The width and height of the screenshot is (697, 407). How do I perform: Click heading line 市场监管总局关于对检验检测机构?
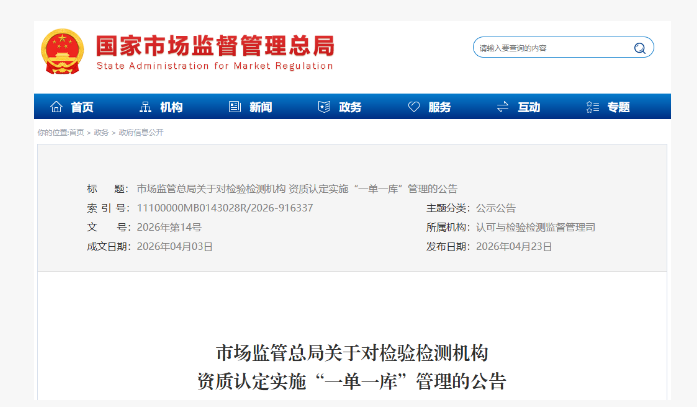click(352, 353)
